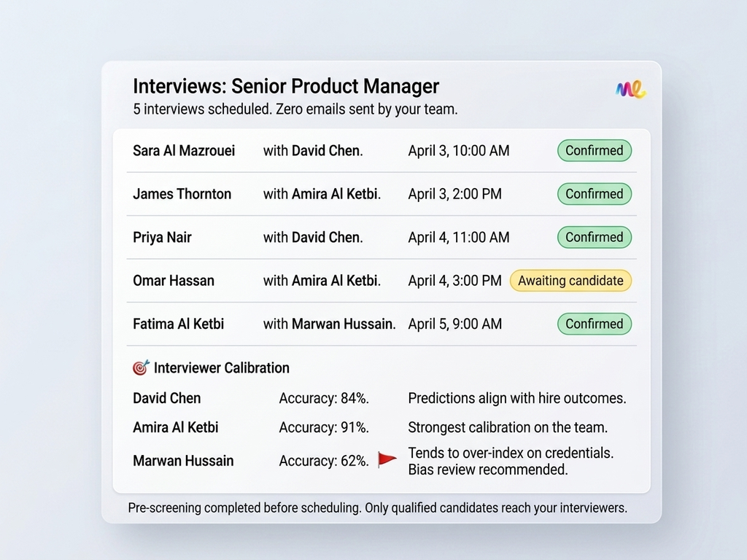Click the April 3, 10:00 AM time slot
The image size is (747, 560).
coord(458,151)
